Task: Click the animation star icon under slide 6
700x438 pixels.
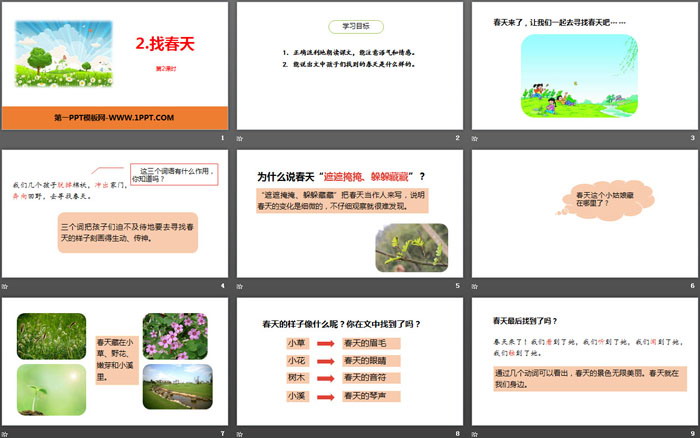Action: (x=475, y=286)
